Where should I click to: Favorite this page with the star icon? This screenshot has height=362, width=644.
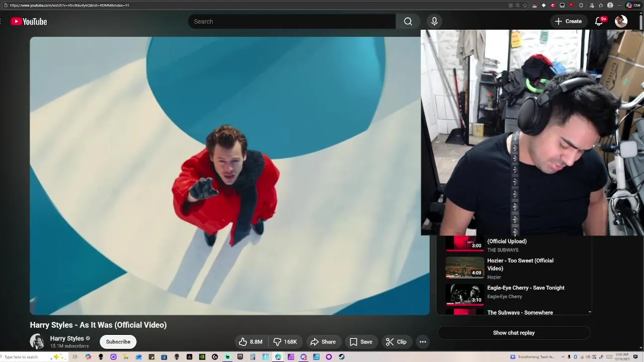[525, 5]
